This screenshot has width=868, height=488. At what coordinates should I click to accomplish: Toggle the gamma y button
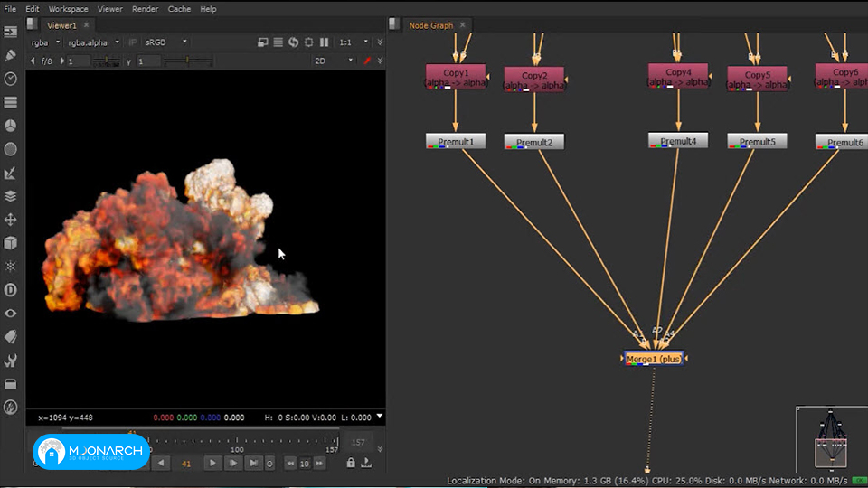coord(128,61)
